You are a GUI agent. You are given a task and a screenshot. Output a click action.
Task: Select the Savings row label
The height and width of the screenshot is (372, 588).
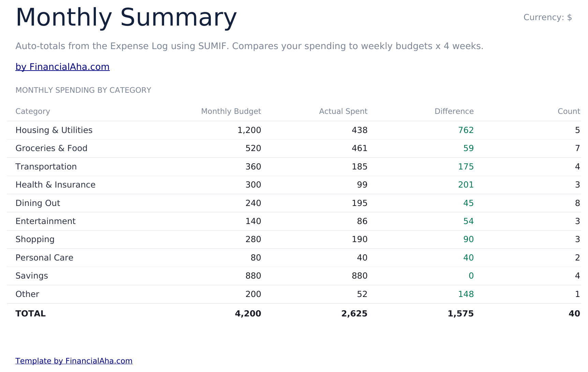(32, 276)
